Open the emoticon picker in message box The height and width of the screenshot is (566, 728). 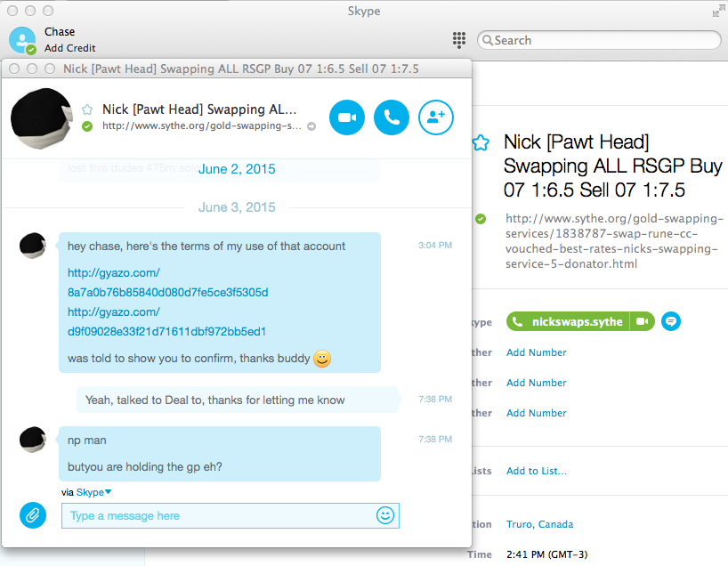tap(385, 515)
